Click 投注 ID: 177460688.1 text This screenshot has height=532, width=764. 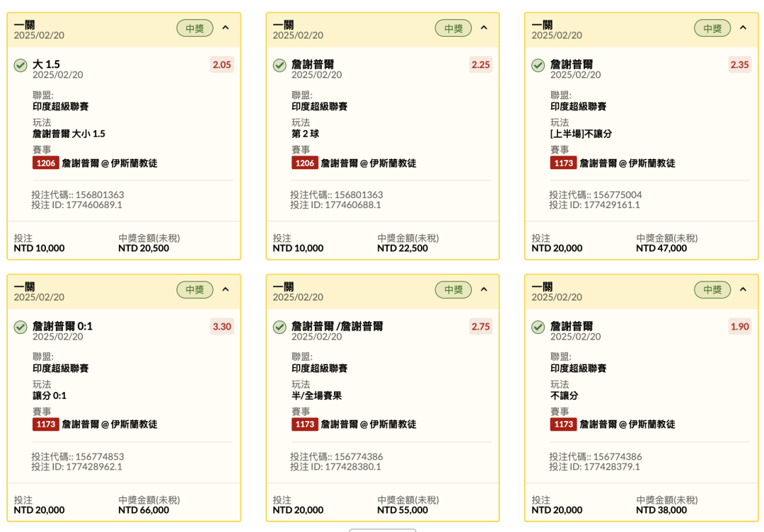(336, 205)
